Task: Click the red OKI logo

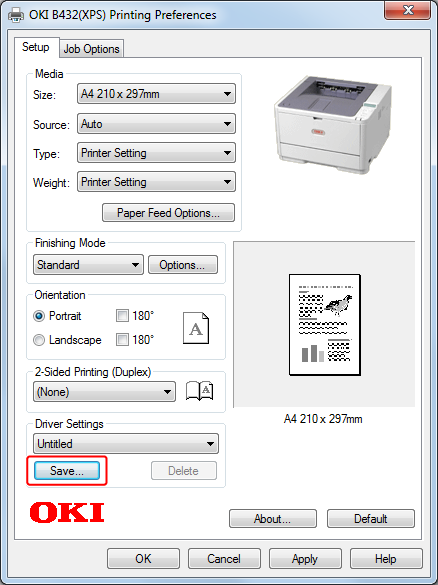Action: [67, 512]
